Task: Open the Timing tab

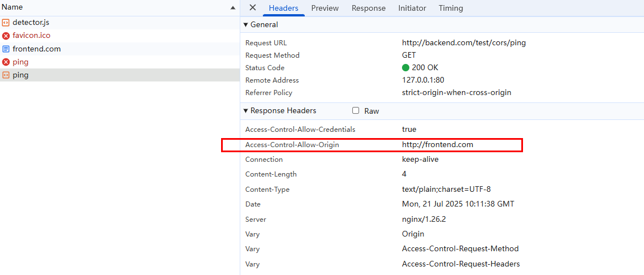Action: pos(451,8)
